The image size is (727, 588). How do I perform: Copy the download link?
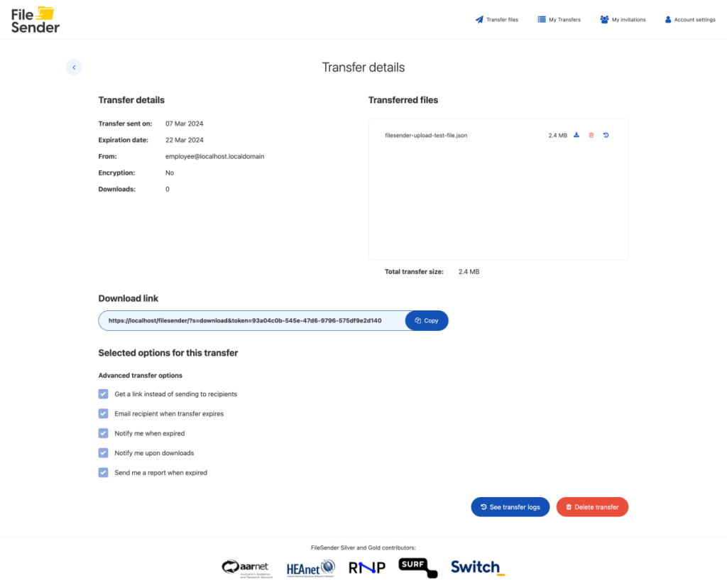(426, 320)
